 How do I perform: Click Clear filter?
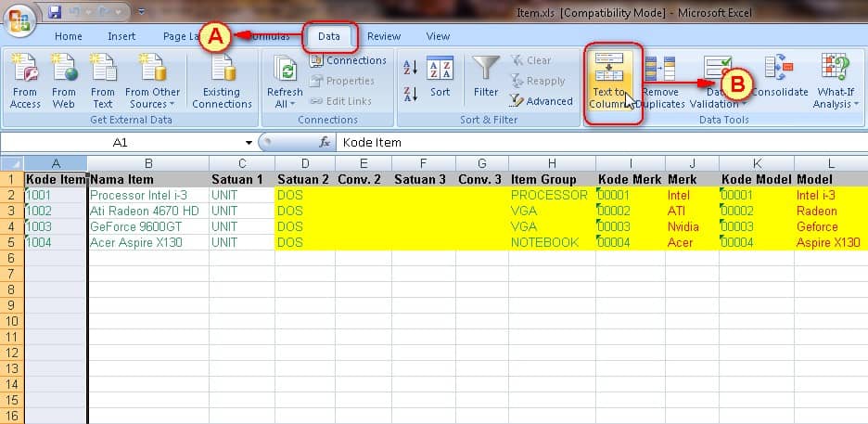point(530,60)
